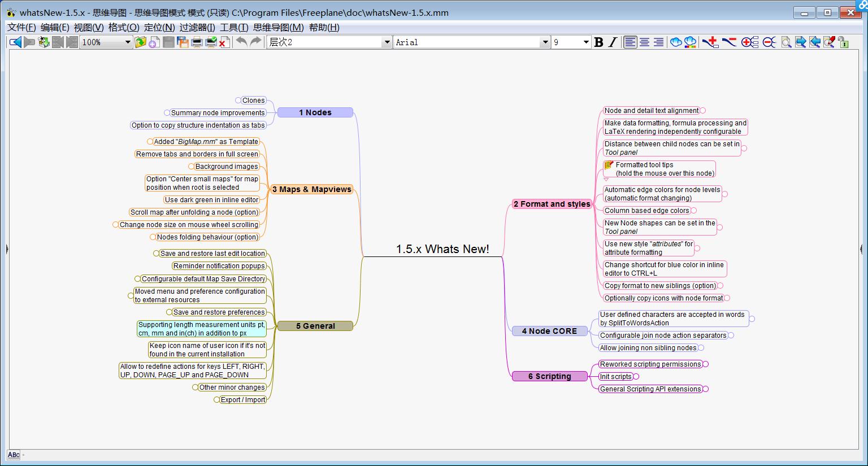Image resolution: width=868 pixels, height=466 pixels.
Task: Open the 编辑(E) menu
Action: point(55,27)
